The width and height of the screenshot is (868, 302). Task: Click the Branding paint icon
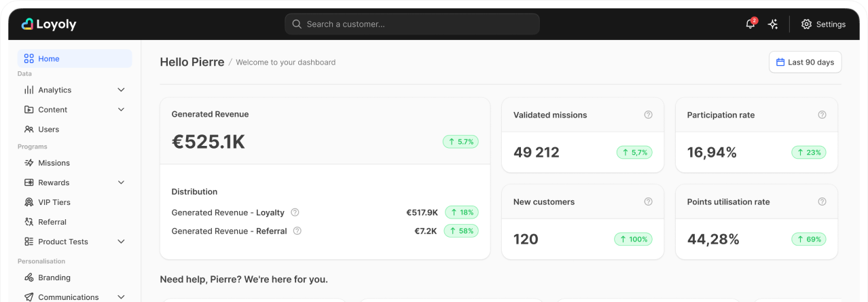29,278
